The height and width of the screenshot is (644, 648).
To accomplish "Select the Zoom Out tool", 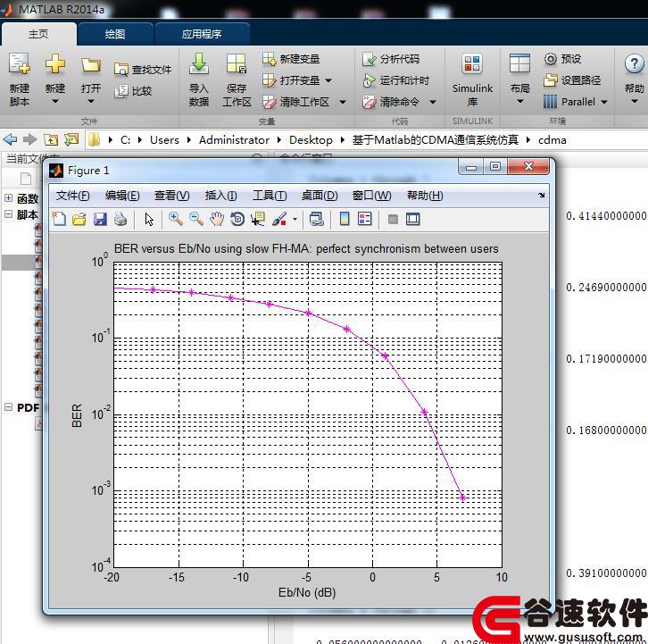I will [x=196, y=219].
